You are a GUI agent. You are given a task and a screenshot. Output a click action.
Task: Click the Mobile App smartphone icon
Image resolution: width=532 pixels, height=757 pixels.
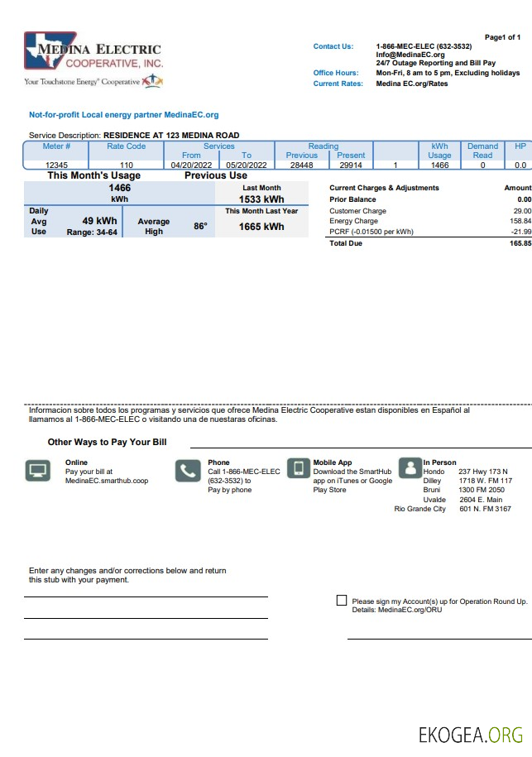point(299,467)
